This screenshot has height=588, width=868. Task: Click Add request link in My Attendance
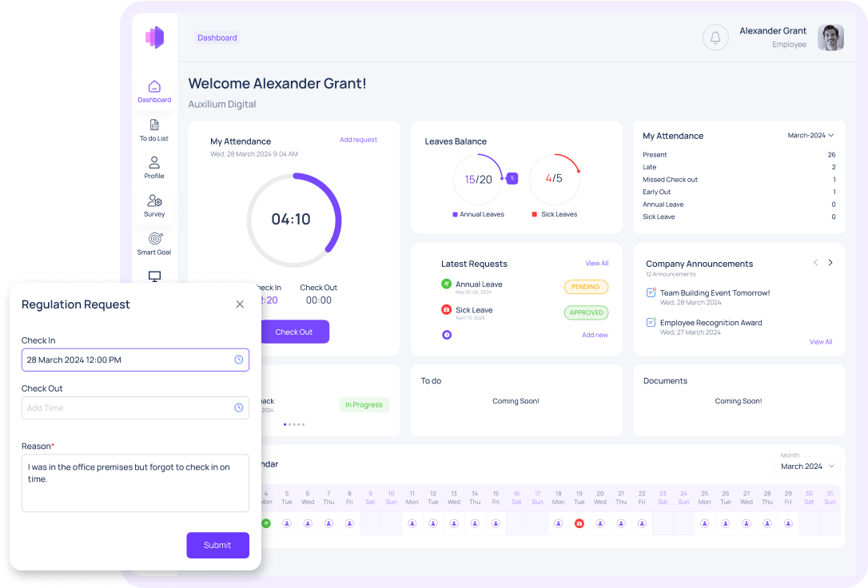click(358, 140)
